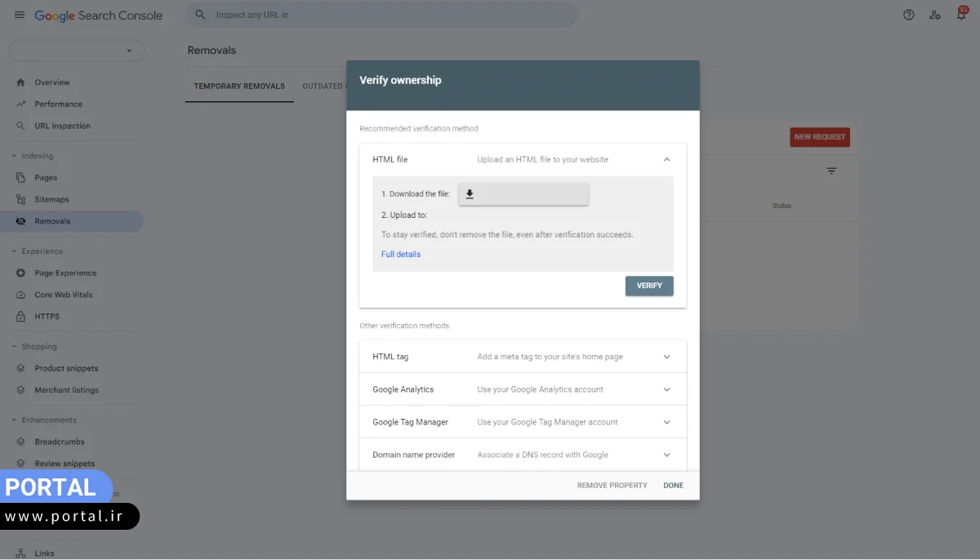Click the Help question mark icon
Screen dimensions: 980x560
[908, 16]
